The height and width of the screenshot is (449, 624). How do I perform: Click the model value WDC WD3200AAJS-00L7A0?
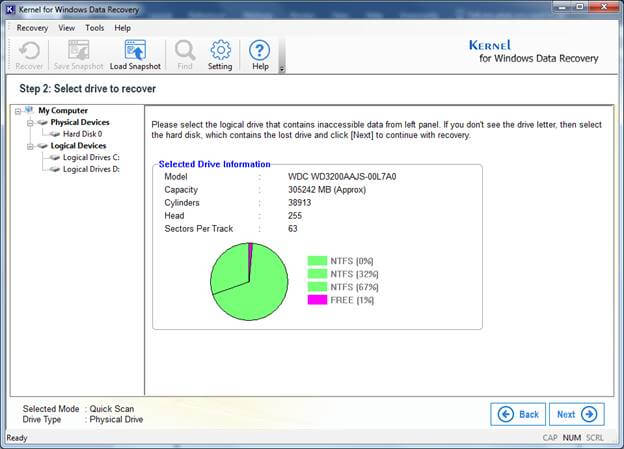click(342, 177)
